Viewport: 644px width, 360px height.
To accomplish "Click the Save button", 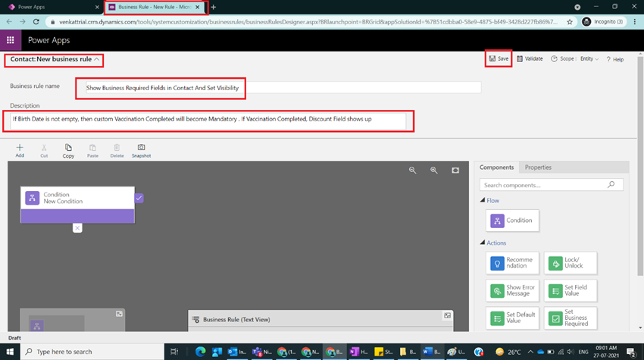I will coord(499,59).
